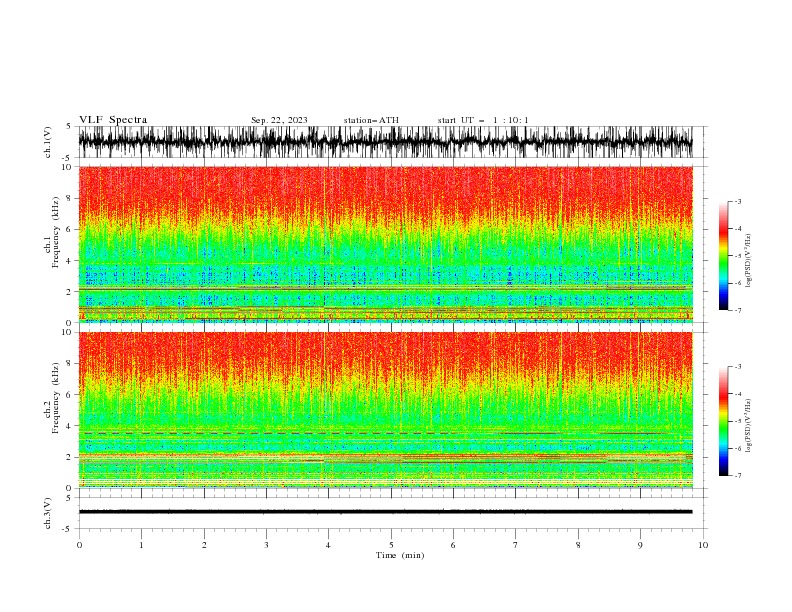Click the "2" tick on the time axis

[204, 545]
